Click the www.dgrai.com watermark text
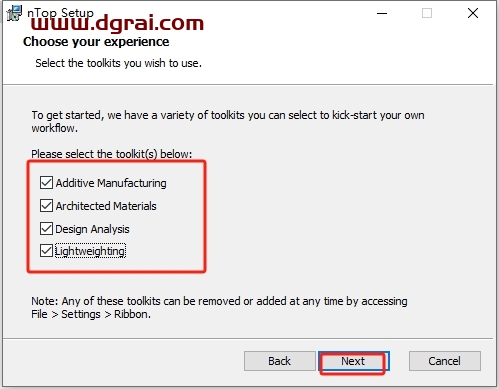499x389 pixels. click(x=117, y=24)
